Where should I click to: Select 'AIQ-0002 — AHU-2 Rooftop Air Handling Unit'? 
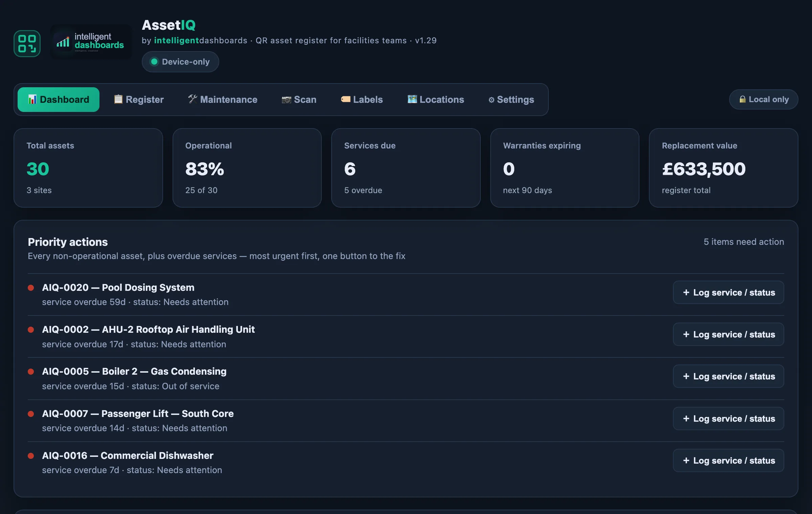coord(148,329)
